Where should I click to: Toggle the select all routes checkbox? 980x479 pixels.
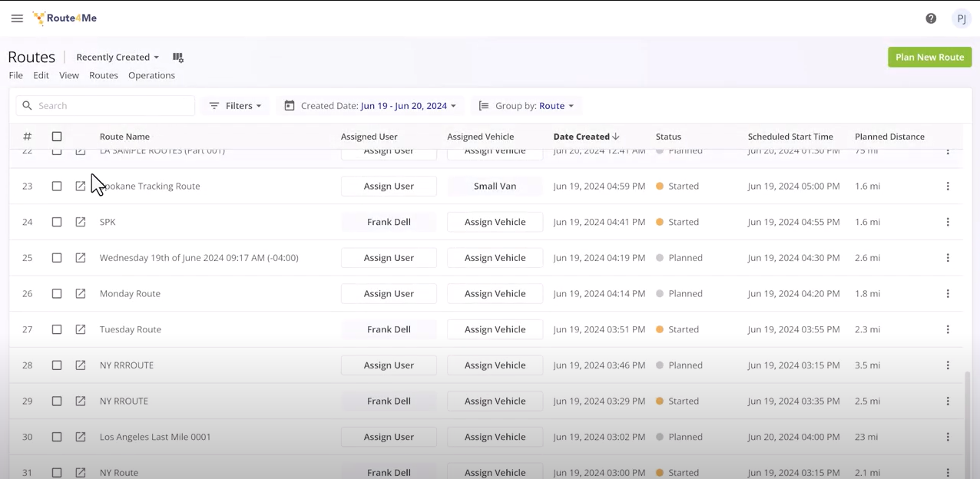(x=57, y=137)
